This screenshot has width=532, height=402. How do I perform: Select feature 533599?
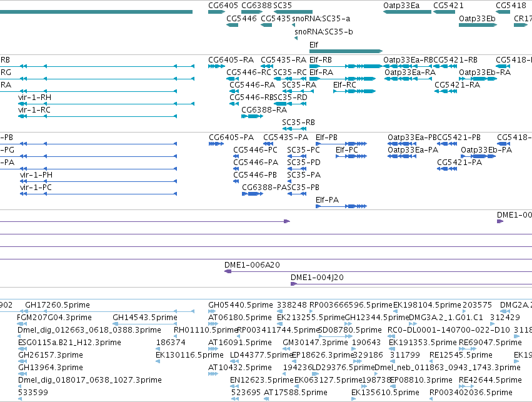coord(33,393)
